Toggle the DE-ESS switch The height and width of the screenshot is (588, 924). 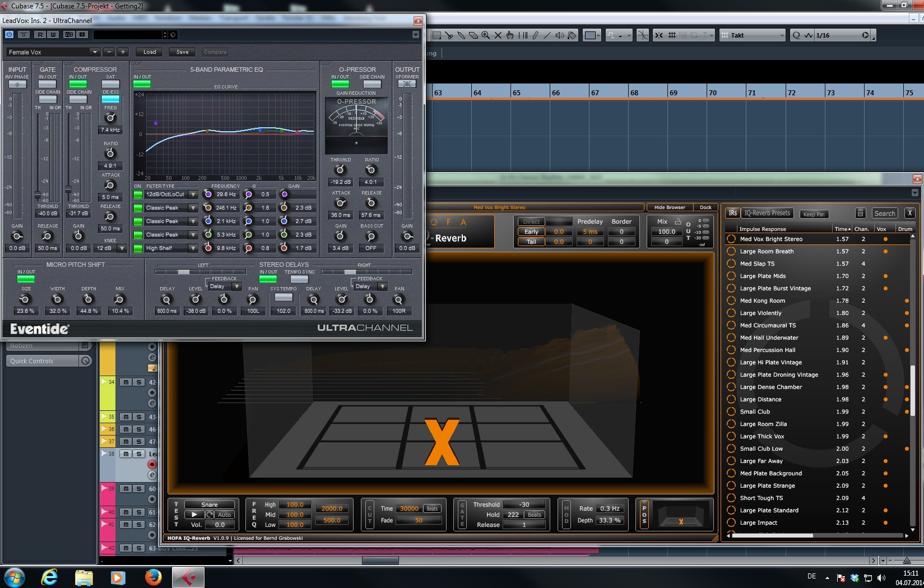pyautogui.click(x=110, y=99)
